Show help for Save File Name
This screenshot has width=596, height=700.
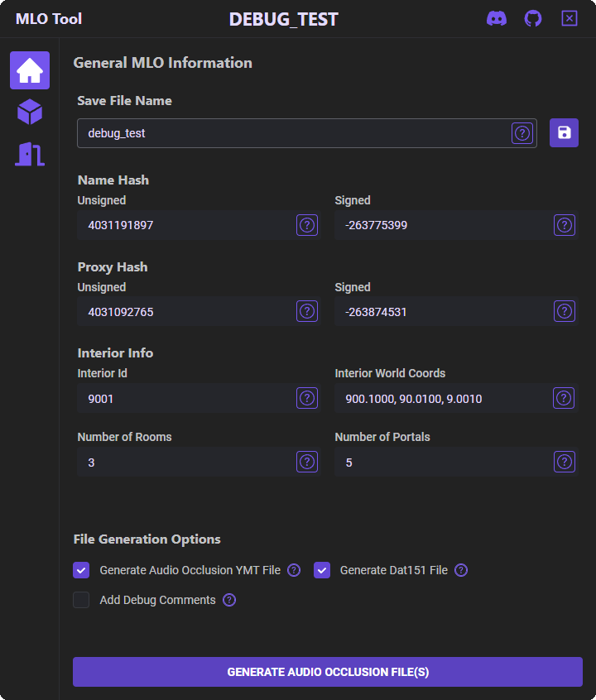click(521, 133)
